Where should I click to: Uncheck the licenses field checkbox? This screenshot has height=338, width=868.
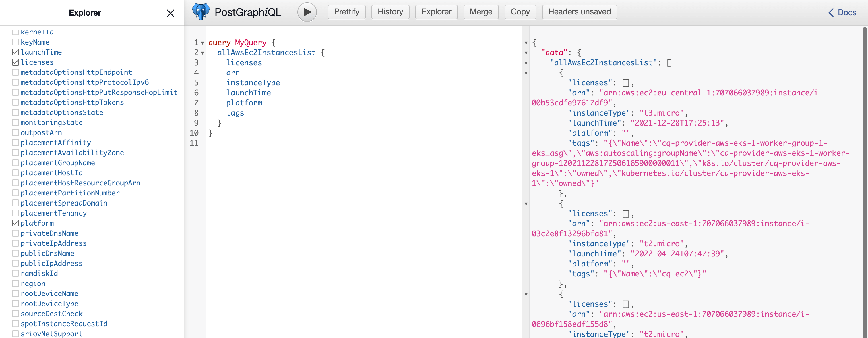click(15, 62)
